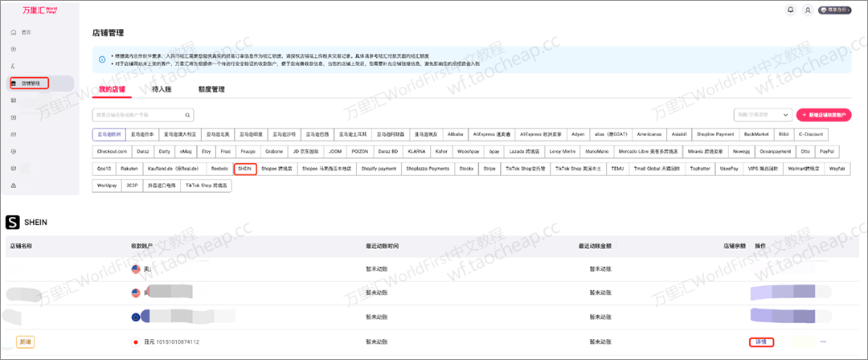Select the Americanas platform filter
This screenshot has width=868, height=360.
[648, 134]
